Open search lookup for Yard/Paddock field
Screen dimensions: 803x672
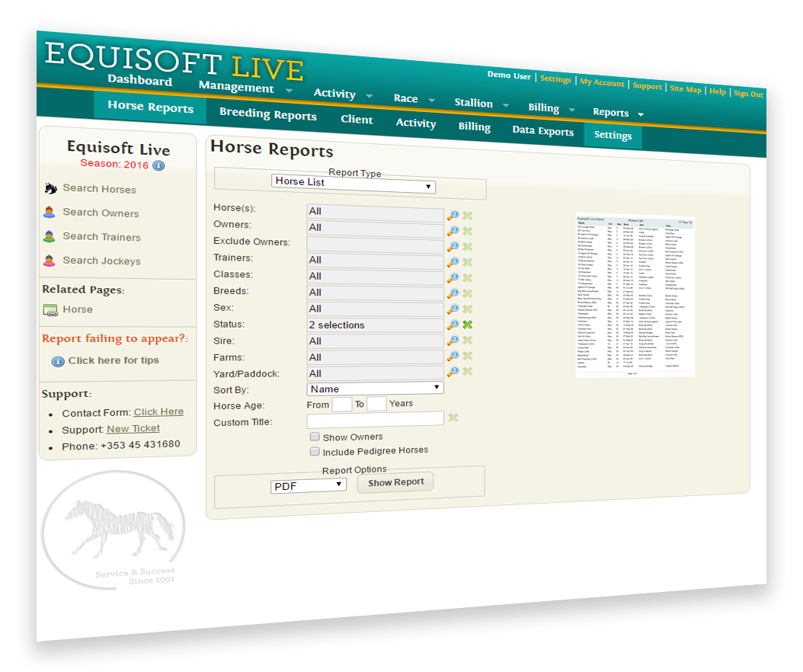click(x=453, y=371)
